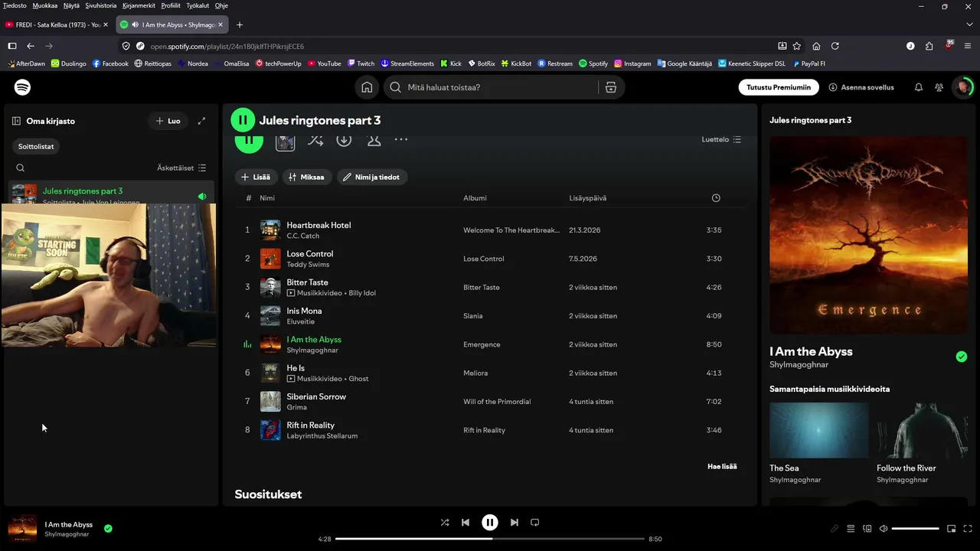Click the Miksaa button
The image size is (980, 551).
pyautogui.click(x=306, y=177)
